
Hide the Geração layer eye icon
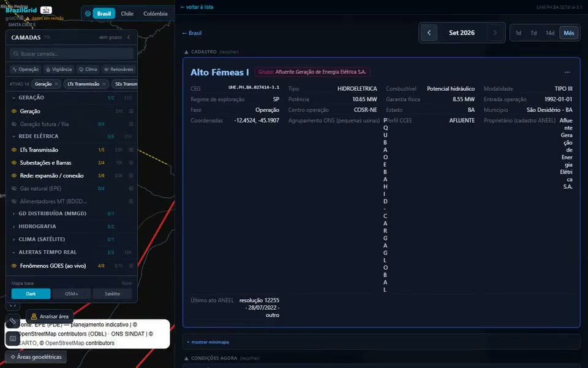14,111
